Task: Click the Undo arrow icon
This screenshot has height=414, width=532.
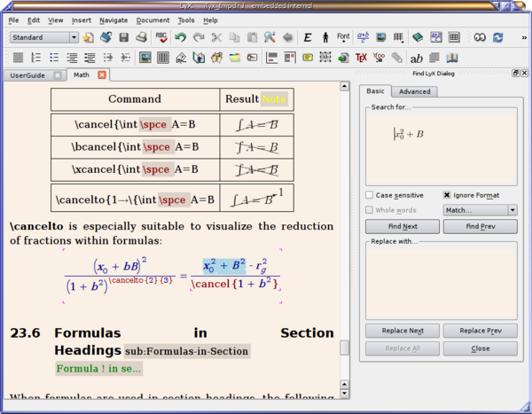Action: pos(180,37)
